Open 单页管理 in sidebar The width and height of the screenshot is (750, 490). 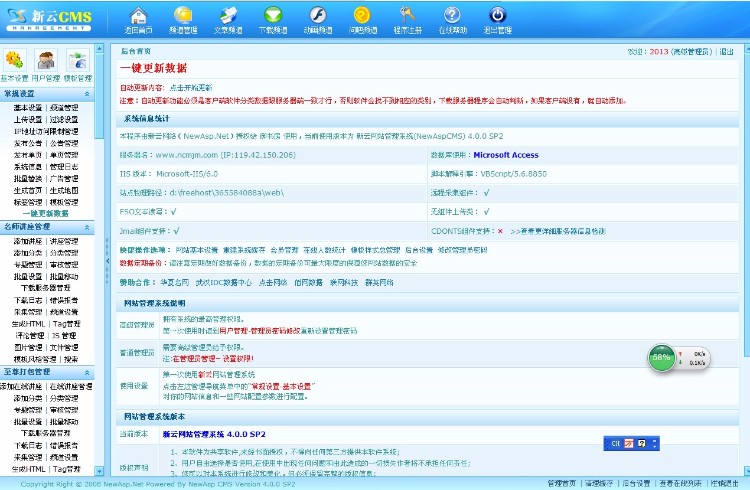64,155
